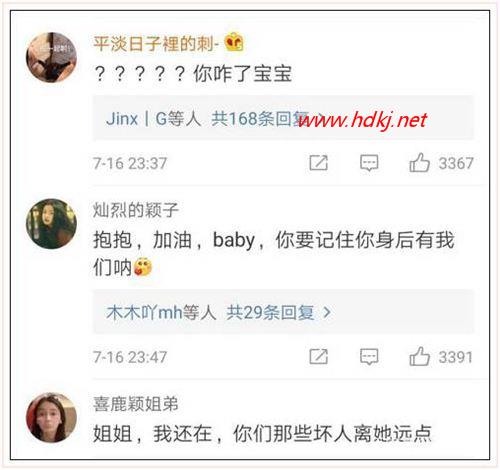Open avatar of 平淡日子裡的刺 user
The height and width of the screenshot is (470, 500).
tap(51, 57)
